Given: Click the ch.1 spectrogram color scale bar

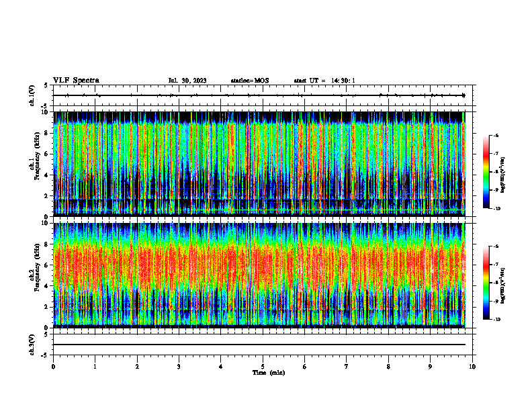Looking at the screenshot, I should pyautogui.click(x=486, y=172).
